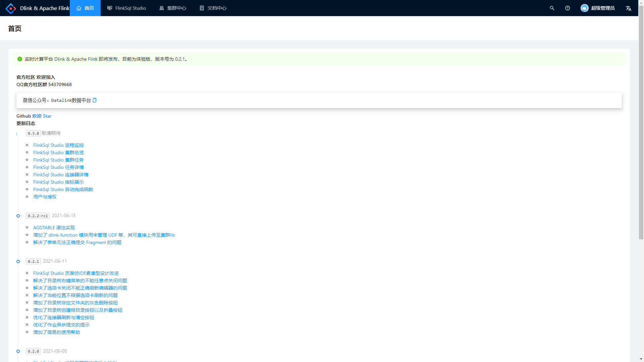Open the AGGTABLE 语法实现 link

click(x=54, y=228)
